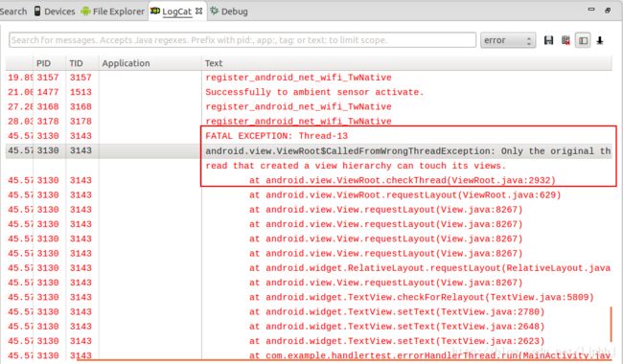The height and width of the screenshot is (364, 623).
Task: Minimize the LogCat panel view
Action: tap(591, 10)
